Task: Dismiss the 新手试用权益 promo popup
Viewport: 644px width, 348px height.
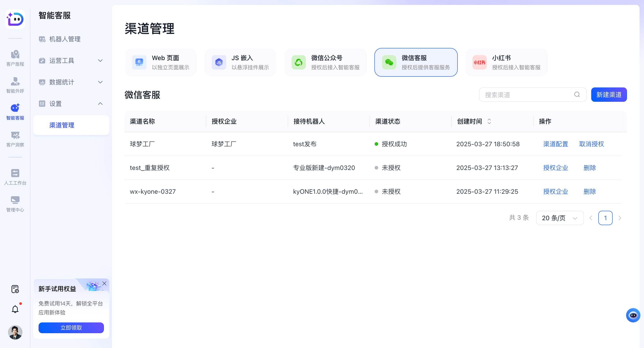Action: 105,283
